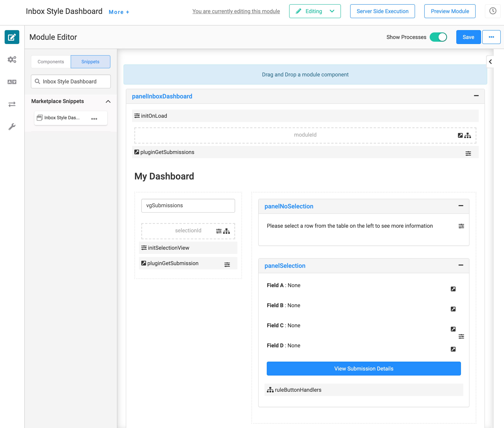Click the moduleId rule hierarchy icon

coord(468,135)
